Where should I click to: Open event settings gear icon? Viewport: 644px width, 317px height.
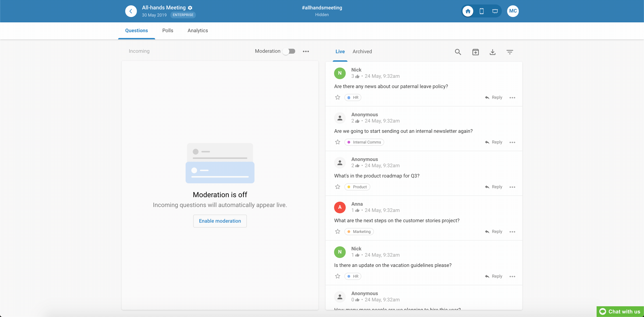[190, 8]
